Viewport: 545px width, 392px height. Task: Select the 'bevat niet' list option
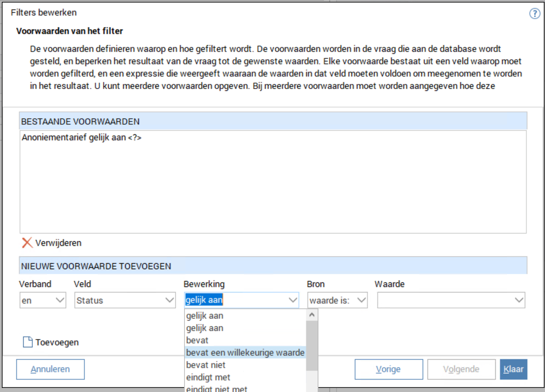(206, 365)
